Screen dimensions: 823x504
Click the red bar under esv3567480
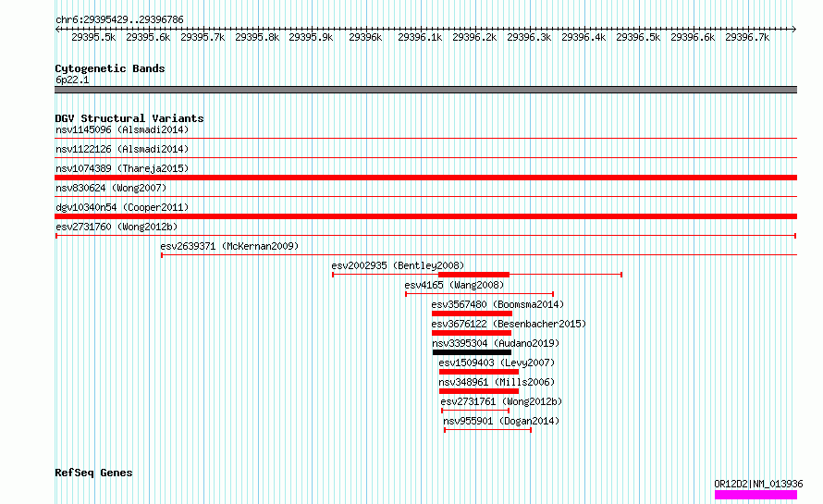click(472, 313)
